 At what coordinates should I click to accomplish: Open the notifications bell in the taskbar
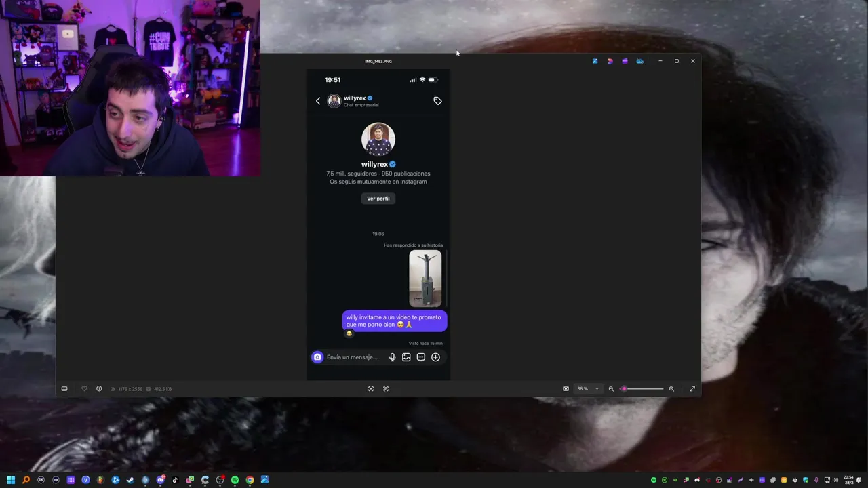coord(859,480)
